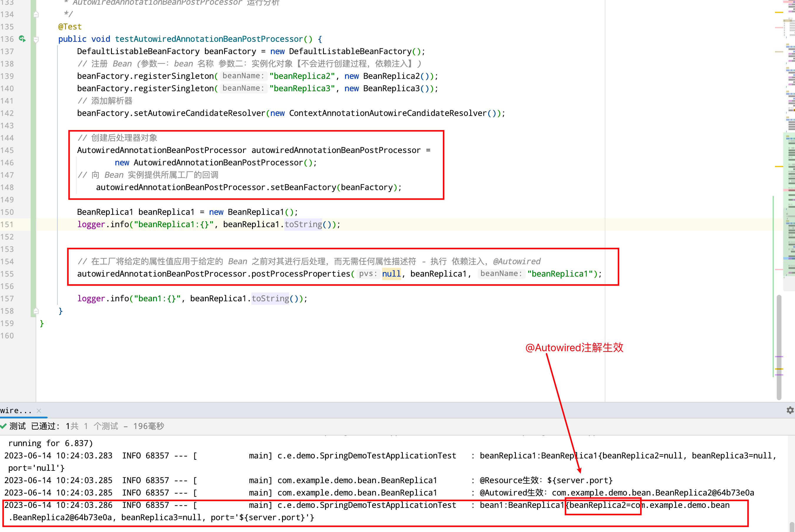The height and width of the screenshot is (532, 795).
Task: Click ContextAnnotationAutowireCandidateResolver on line 142
Action: click(388, 113)
